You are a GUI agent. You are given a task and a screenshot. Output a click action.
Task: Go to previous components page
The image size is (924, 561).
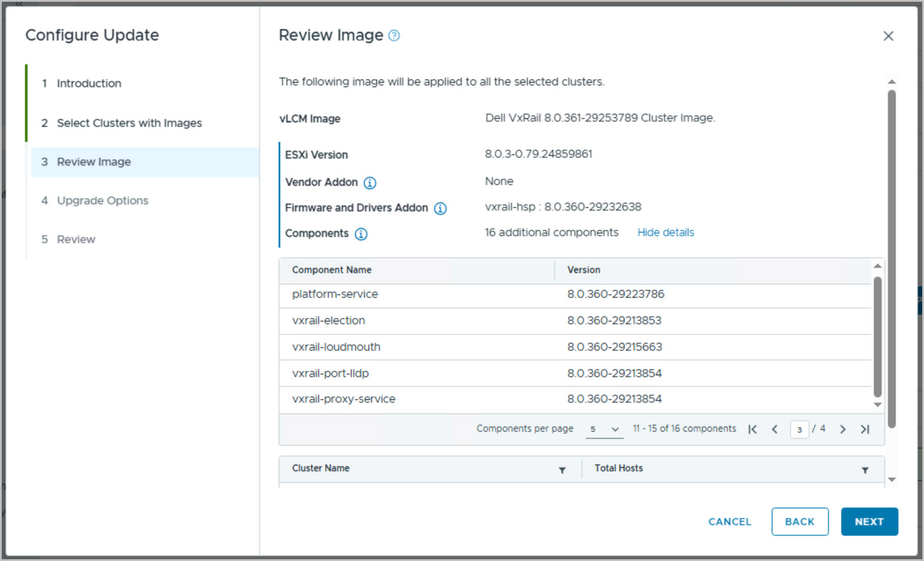[775, 429]
